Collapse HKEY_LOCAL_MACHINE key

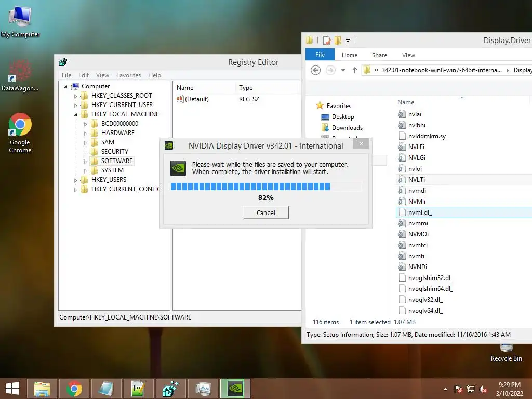tap(75, 115)
